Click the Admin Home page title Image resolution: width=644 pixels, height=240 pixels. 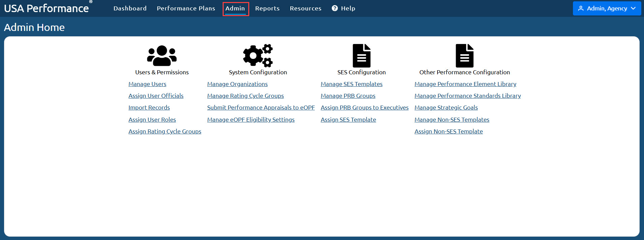point(34,27)
